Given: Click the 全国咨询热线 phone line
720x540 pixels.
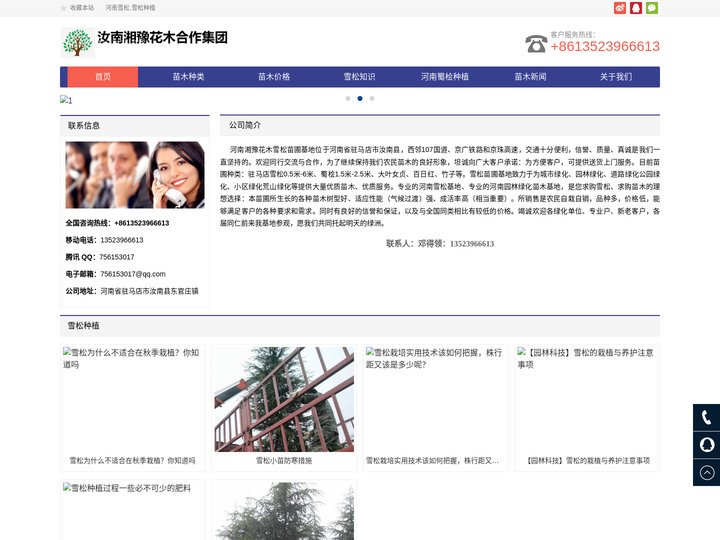Looking at the screenshot, I should (117, 223).
